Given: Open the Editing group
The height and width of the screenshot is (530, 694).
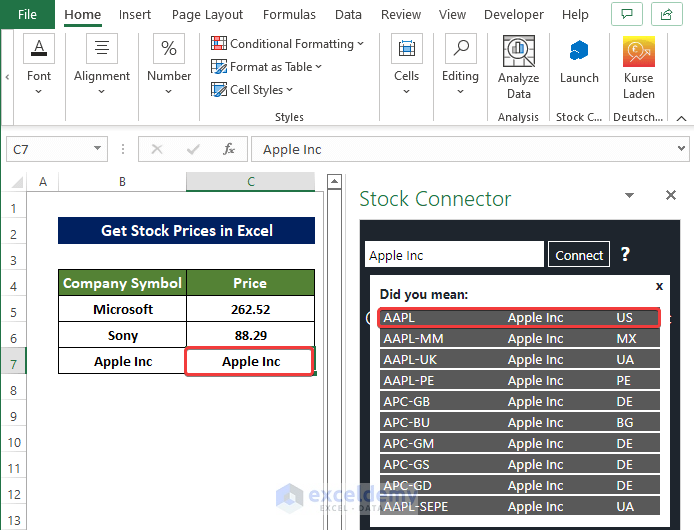Looking at the screenshot, I should (460, 65).
